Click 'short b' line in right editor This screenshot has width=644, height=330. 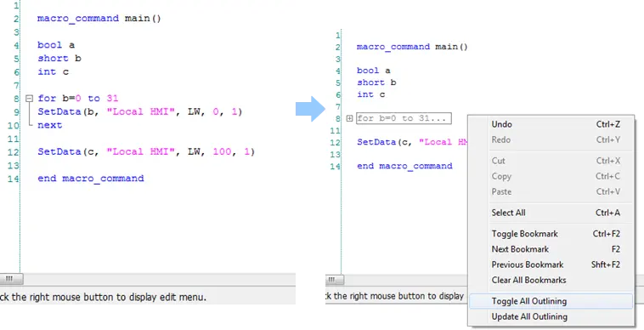(376, 82)
